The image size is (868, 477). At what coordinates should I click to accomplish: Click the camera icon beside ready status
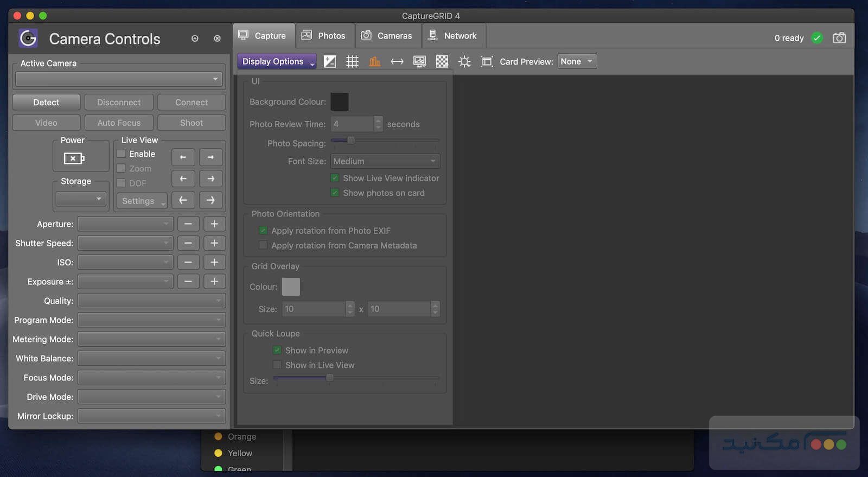click(839, 38)
